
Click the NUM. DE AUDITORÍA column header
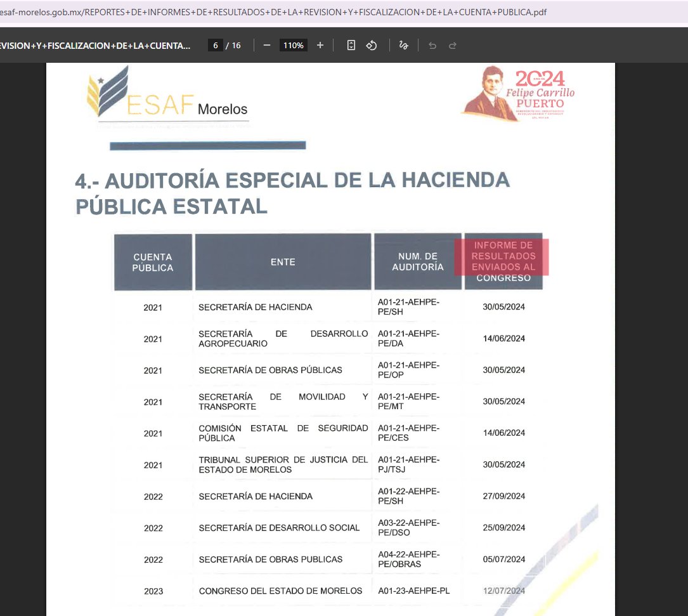pyautogui.click(x=418, y=261)
